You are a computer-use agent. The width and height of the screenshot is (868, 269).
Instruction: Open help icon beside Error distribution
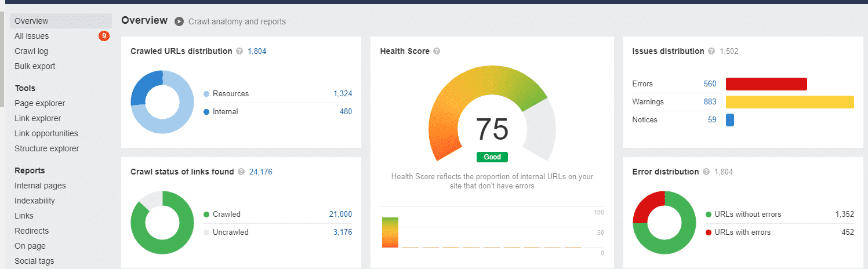point(706,172)
